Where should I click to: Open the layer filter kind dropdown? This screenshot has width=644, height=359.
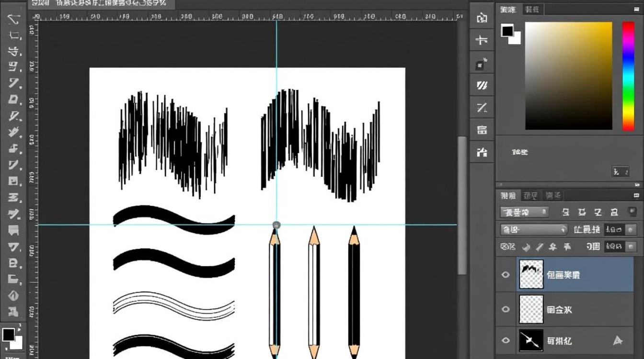(x=524, y=212)
